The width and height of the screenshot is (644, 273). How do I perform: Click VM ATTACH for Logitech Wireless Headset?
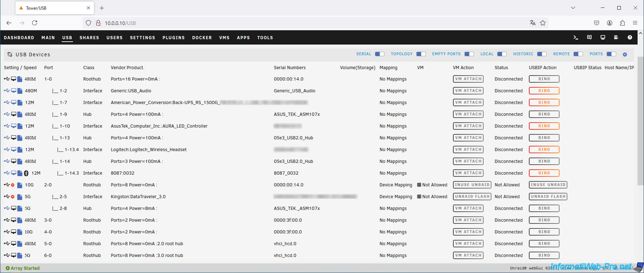[468, 150]
